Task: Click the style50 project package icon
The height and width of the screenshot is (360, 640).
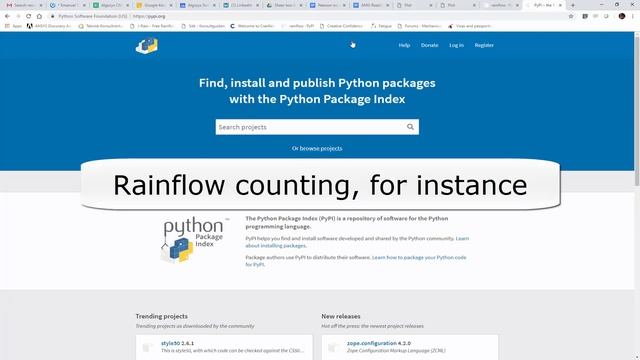Action: click(147, 347)
